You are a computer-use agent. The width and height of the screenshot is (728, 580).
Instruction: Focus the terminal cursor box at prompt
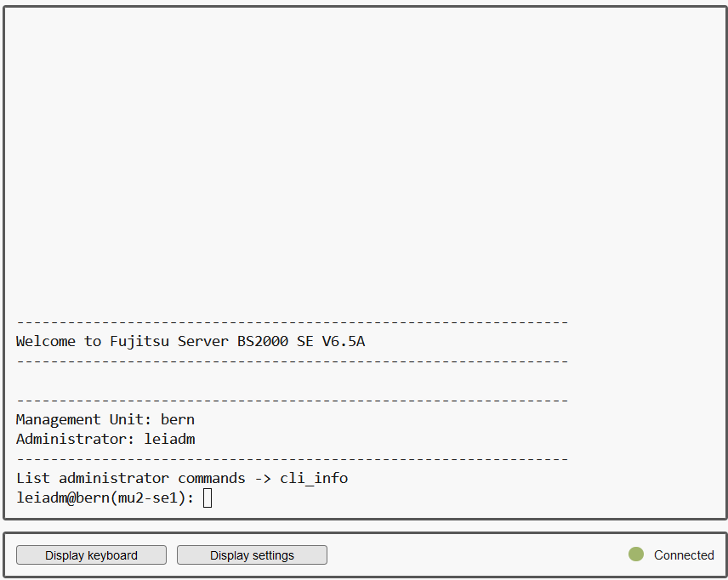tap(208, 498)
